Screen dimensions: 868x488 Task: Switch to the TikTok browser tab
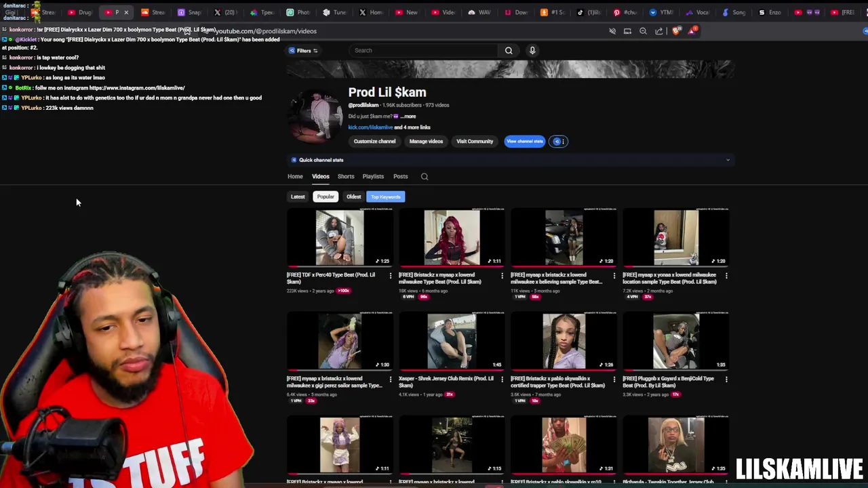click(x=589, y=12)
